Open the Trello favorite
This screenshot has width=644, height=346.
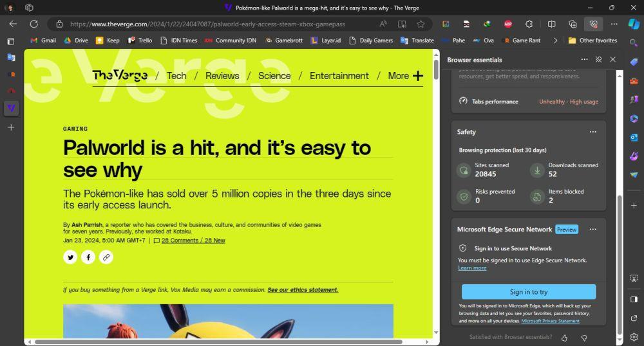(140, 40)
